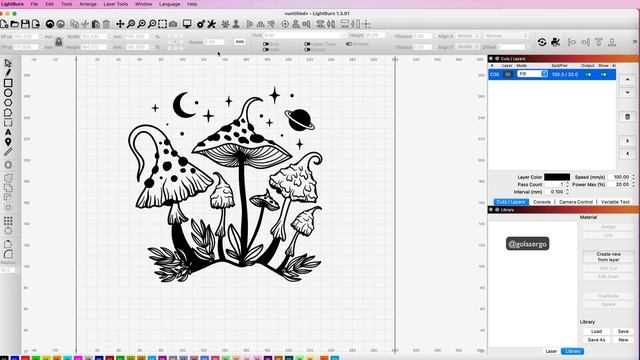Screen dimensions: 640x360
Task: Move the layer down with the down arrow
Action: [x=627, y=92]
